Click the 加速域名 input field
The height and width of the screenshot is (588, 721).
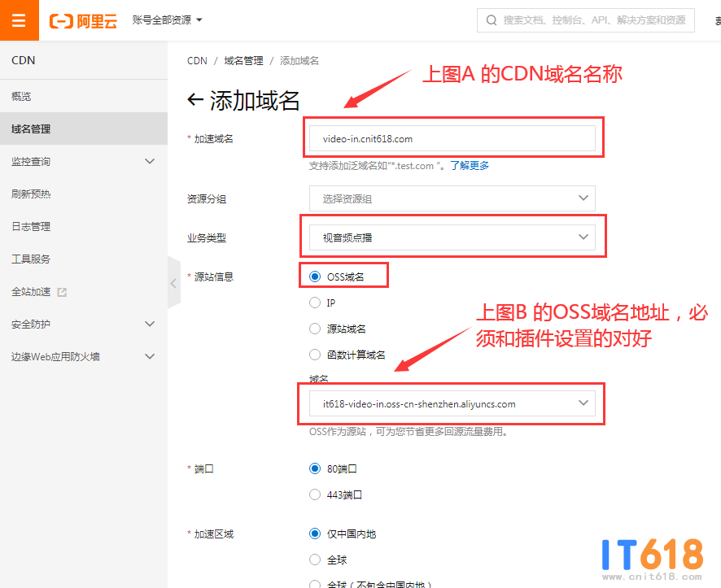coord(452,138)
